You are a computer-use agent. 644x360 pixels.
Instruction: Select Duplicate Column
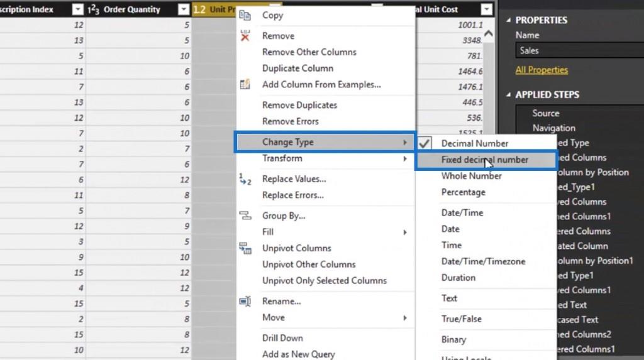point(297,68)
